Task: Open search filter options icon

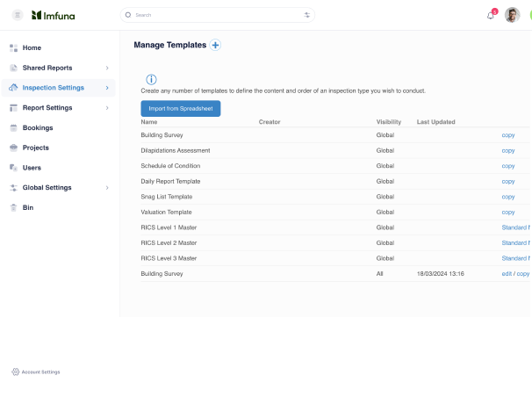Action: 306,15
